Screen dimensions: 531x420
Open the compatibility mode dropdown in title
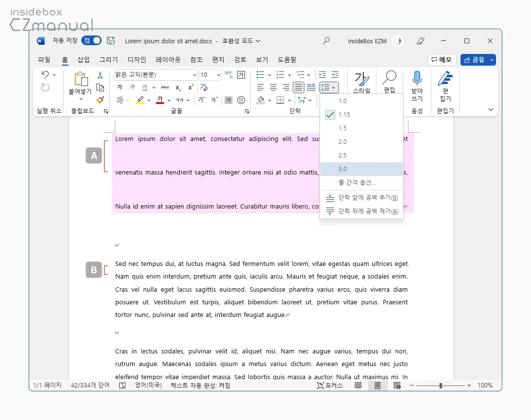(x=241, y=41)
